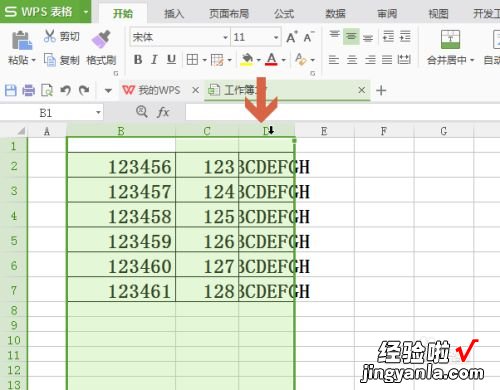
Task: Expand the draw border dropdown arrow
Action: coord(229,60)
